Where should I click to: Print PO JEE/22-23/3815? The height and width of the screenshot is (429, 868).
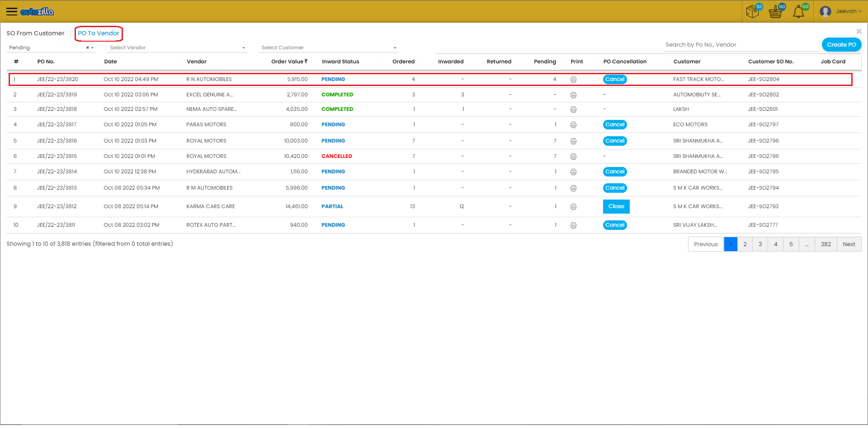(573, 157)
